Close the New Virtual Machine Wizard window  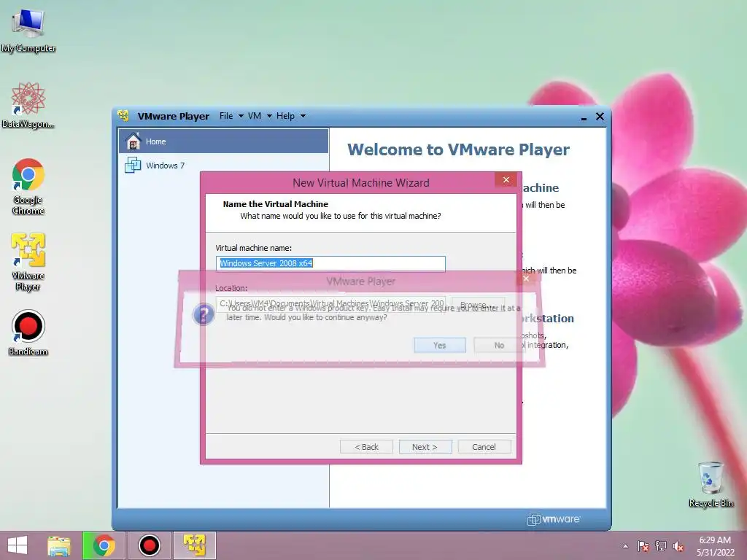506,179
